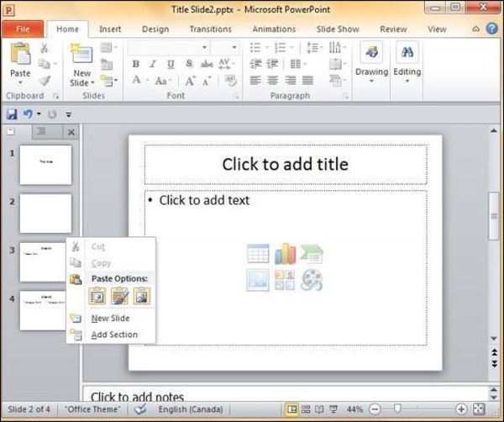Open the Transitions ribbon tab
Viewport: 504px width, 422px height.
[x=210, y=29]
